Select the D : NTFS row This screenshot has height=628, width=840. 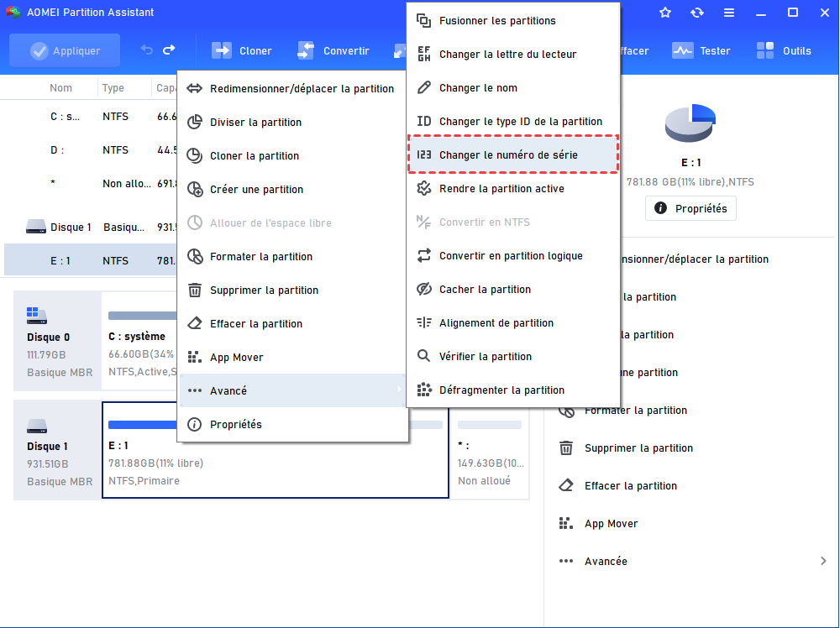click(x=91, y=150)
